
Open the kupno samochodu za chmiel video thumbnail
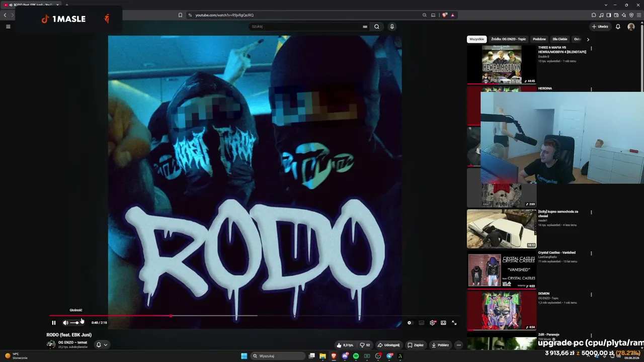tap(502, 229)
